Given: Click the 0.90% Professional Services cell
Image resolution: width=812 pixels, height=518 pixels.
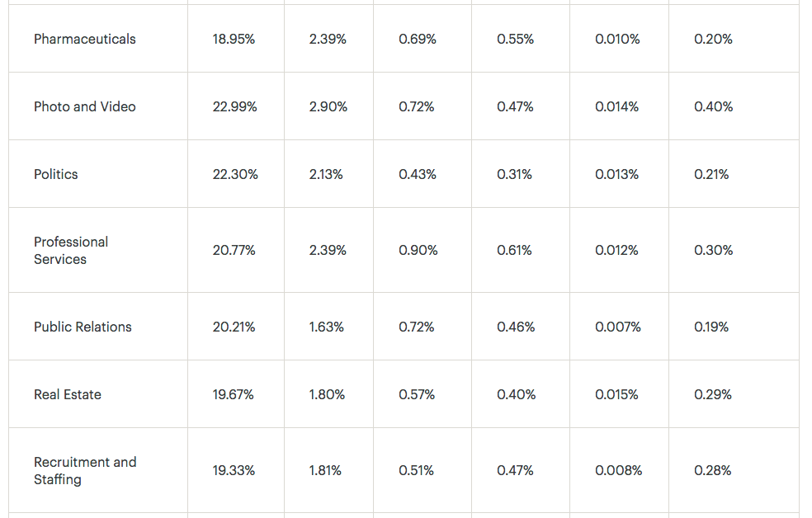Looking at the screenshot, I should tap(418, 251).
